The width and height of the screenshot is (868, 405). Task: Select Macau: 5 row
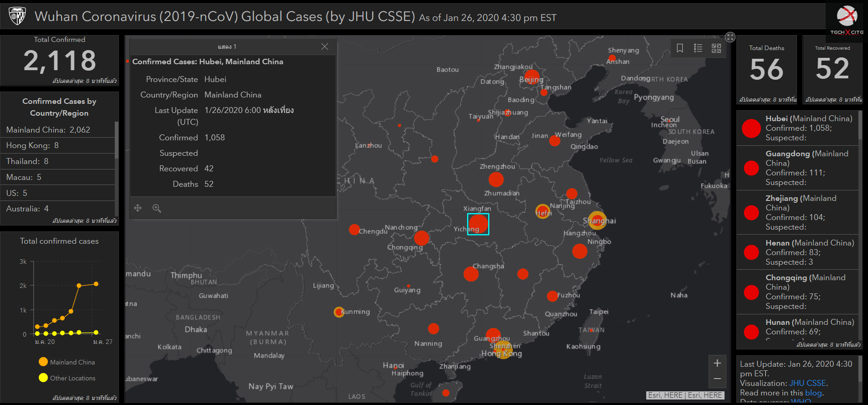(58, 177)
